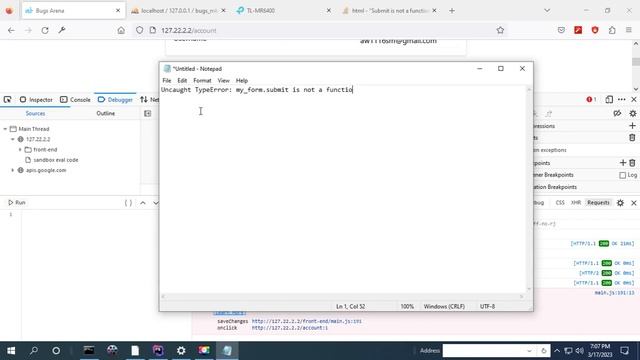The image size is (640, 360).
Task: Click the Firefox address bar URL
Action: (189, 30)
